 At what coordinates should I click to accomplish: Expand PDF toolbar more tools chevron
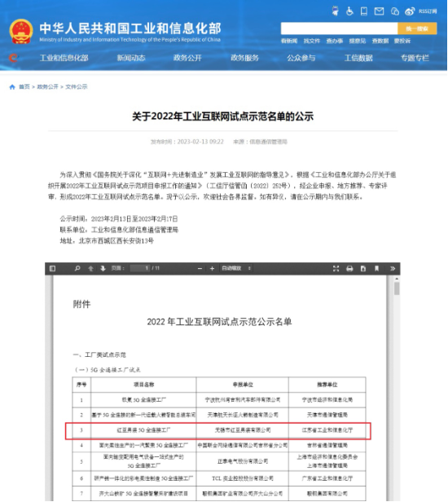click(393, 269)
